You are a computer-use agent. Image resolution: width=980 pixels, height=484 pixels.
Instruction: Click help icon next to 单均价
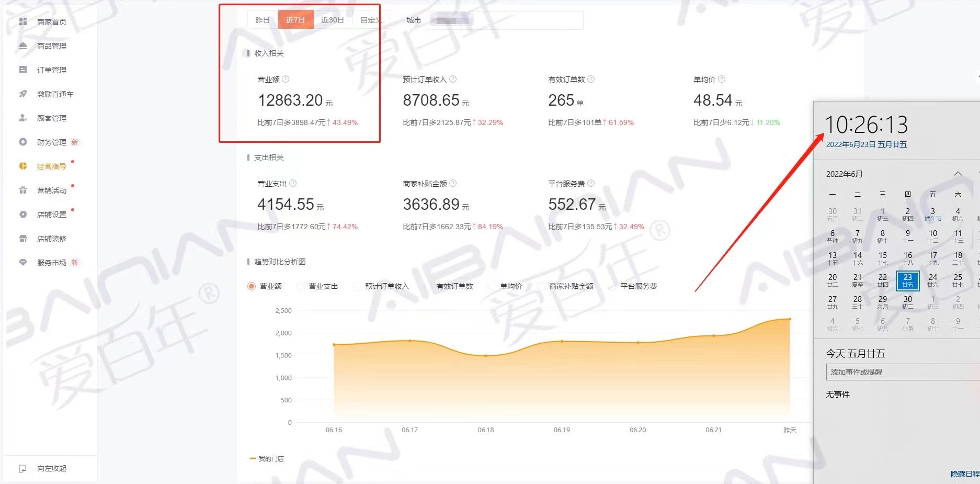pos(722,79)
